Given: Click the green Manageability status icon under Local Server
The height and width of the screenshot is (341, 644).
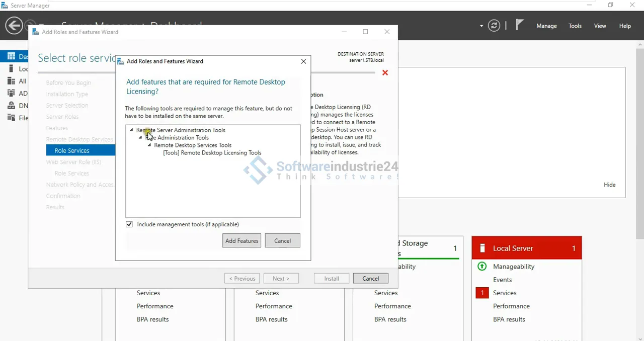Looking at the screenshot, I should point(481,267).
